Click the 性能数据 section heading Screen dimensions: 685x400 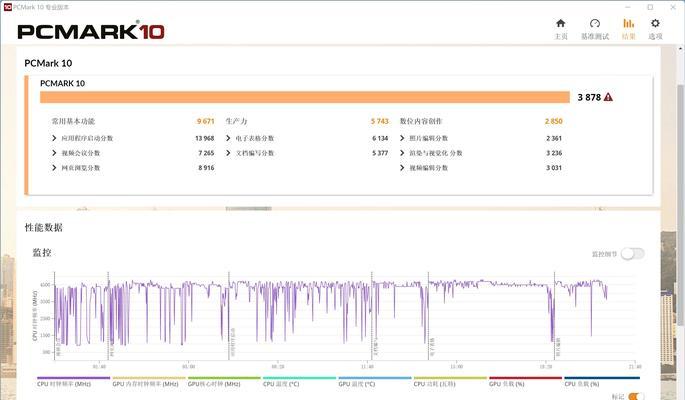pos(44,228)
